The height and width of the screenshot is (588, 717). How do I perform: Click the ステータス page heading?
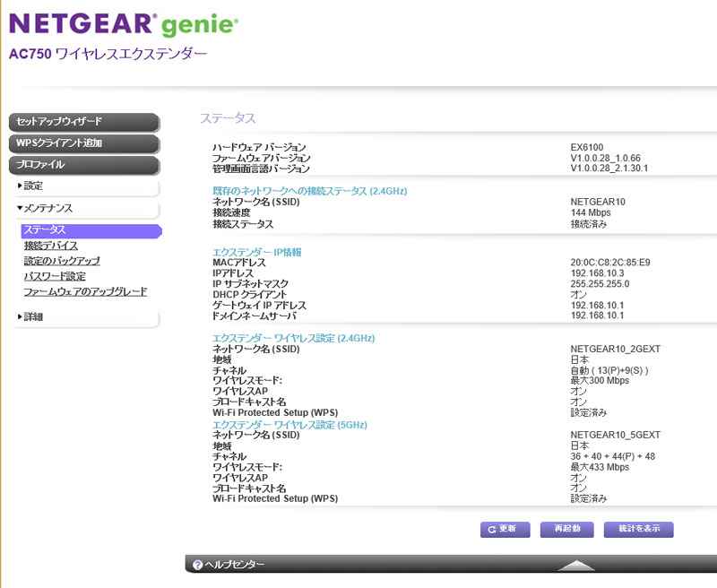228,118
